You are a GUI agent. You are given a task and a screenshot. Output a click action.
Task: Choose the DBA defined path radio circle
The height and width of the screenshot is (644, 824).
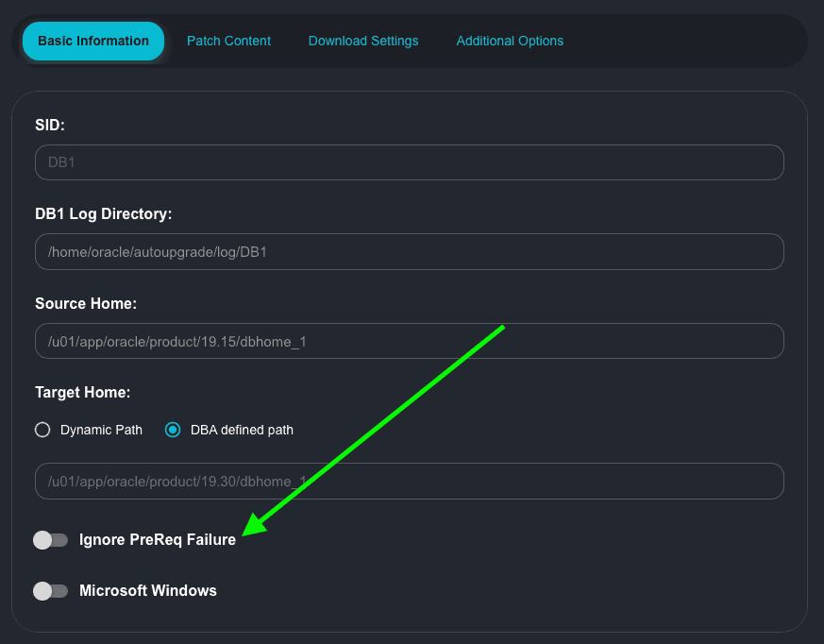pyautogui.click(x=173, y=430)
